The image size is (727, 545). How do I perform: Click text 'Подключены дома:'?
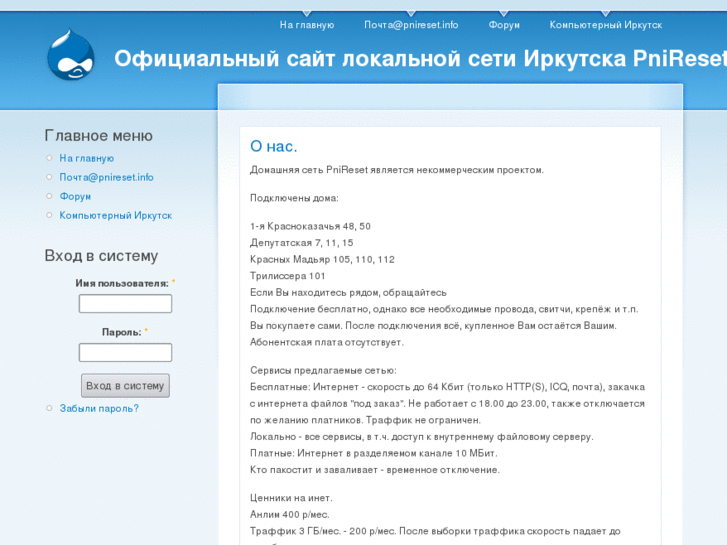[294, 199]
